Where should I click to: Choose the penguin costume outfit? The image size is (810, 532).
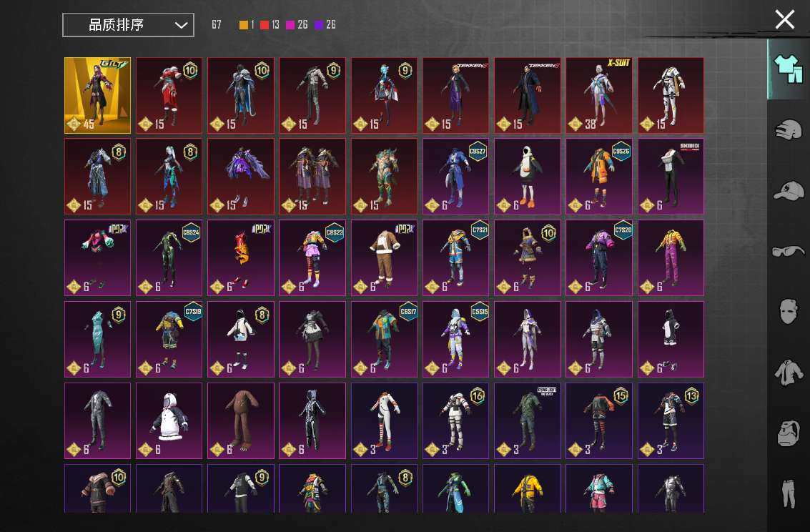coord(528,177)
